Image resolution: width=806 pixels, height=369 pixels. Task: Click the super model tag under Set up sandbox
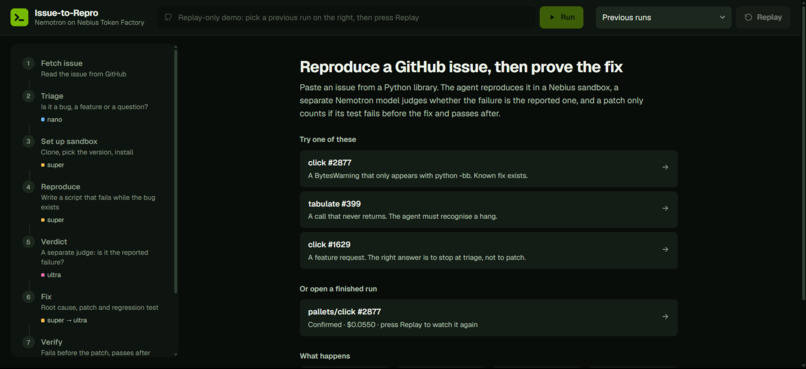(52, 165)
